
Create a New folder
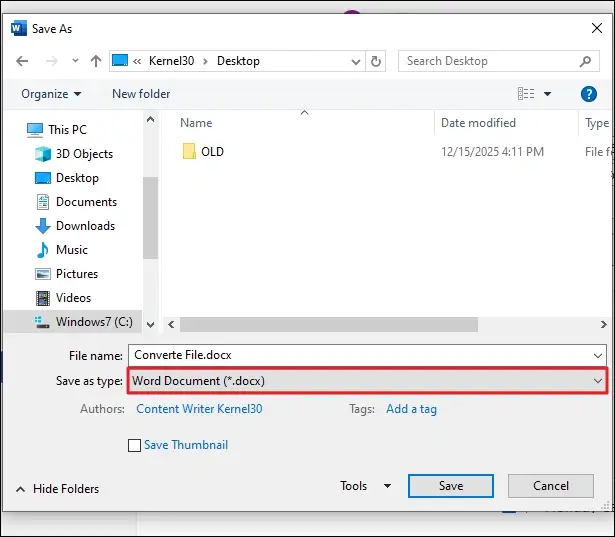click(x=141, y=94)
